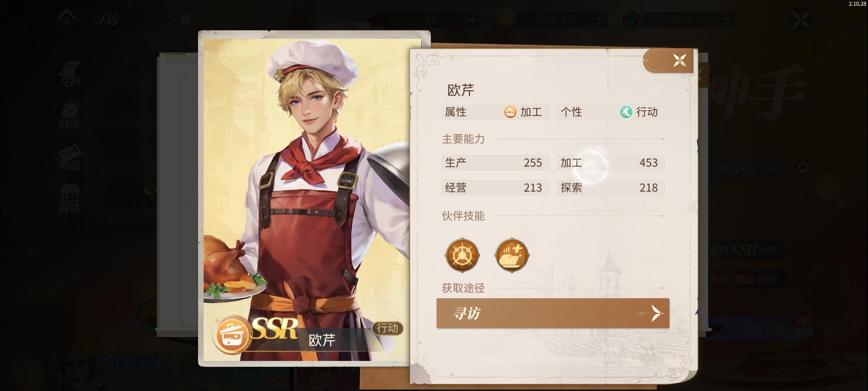Screen dimensions: 868x391
Task: Select the 加工 453 ability stat
Action: click(x=611, y=163)
